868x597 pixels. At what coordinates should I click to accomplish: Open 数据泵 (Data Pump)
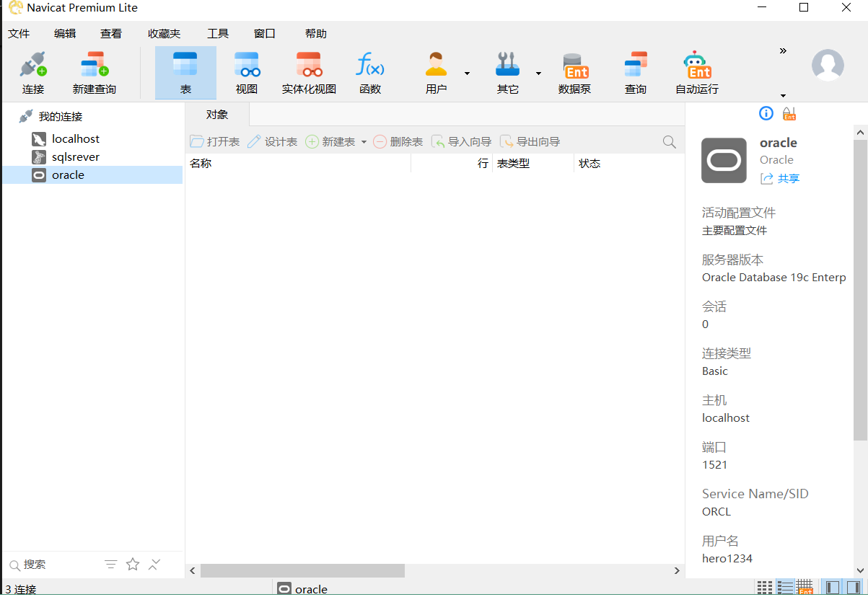[x=575, y=73]
